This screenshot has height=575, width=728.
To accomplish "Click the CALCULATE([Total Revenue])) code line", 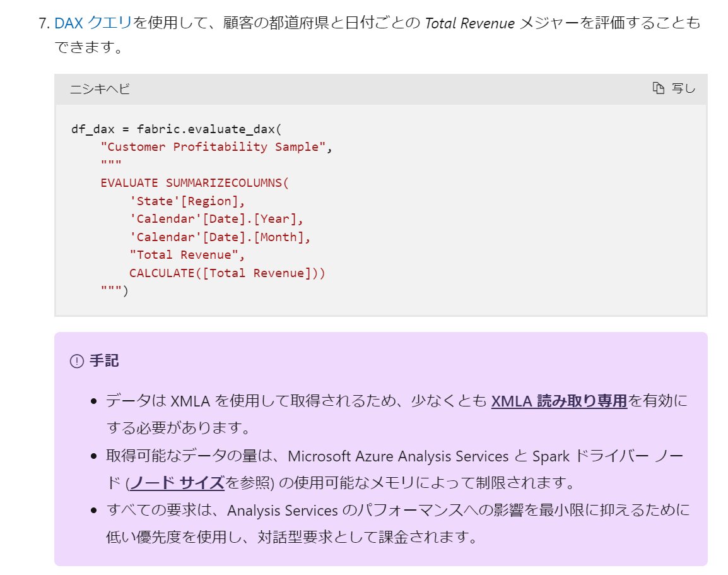I will pyautogui.click(x=228, y=273).
